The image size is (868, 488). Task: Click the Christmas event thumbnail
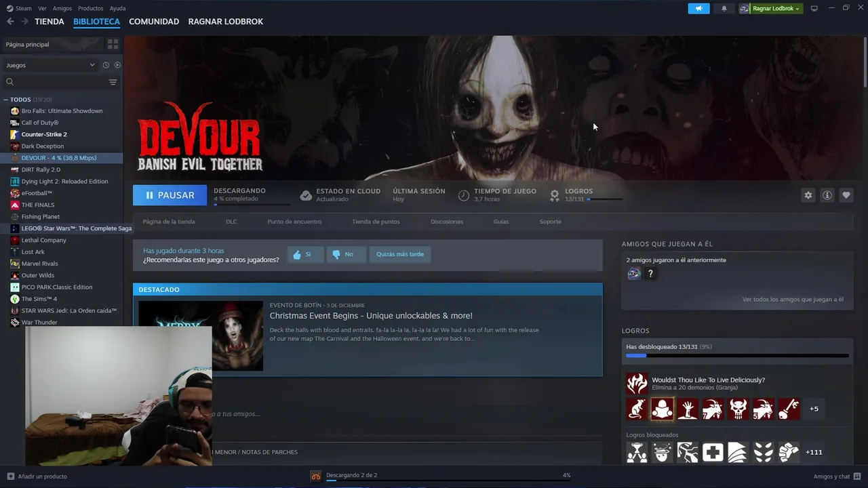click(201, 335)
